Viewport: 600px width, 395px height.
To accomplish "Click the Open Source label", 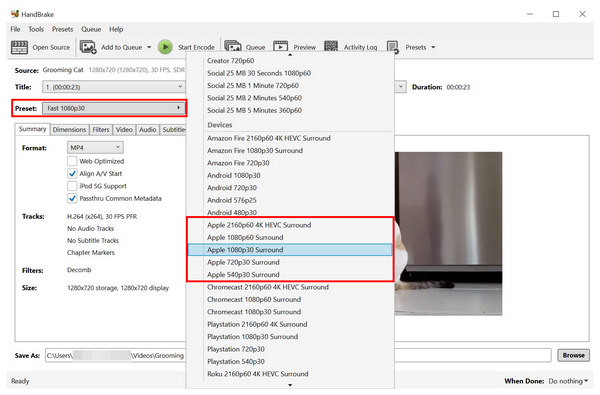I will click(x=51, y=47).
